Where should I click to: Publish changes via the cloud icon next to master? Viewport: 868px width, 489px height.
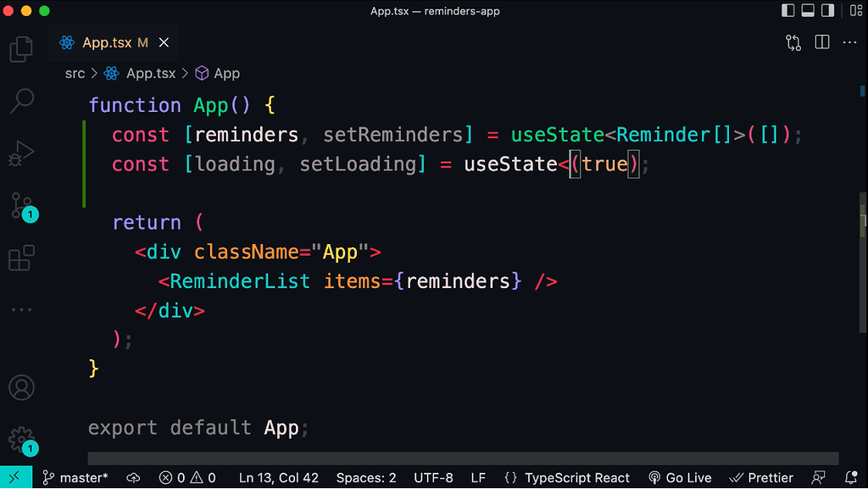[x=133, y=477]
